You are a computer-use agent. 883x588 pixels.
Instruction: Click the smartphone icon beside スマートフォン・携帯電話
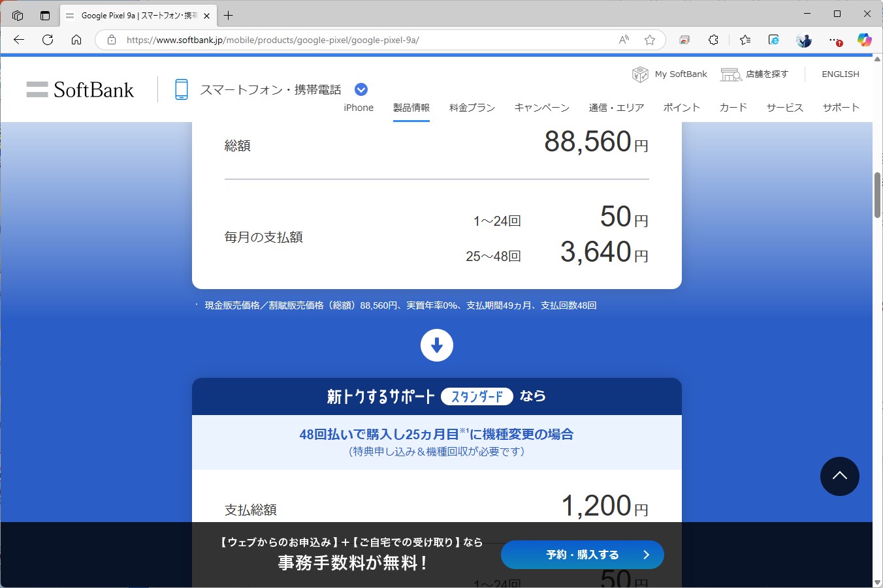182,89
